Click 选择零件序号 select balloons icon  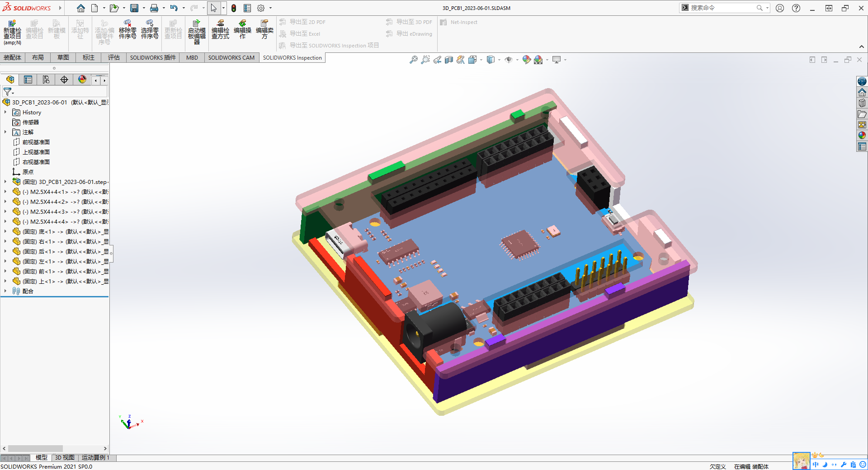(150, 29)
